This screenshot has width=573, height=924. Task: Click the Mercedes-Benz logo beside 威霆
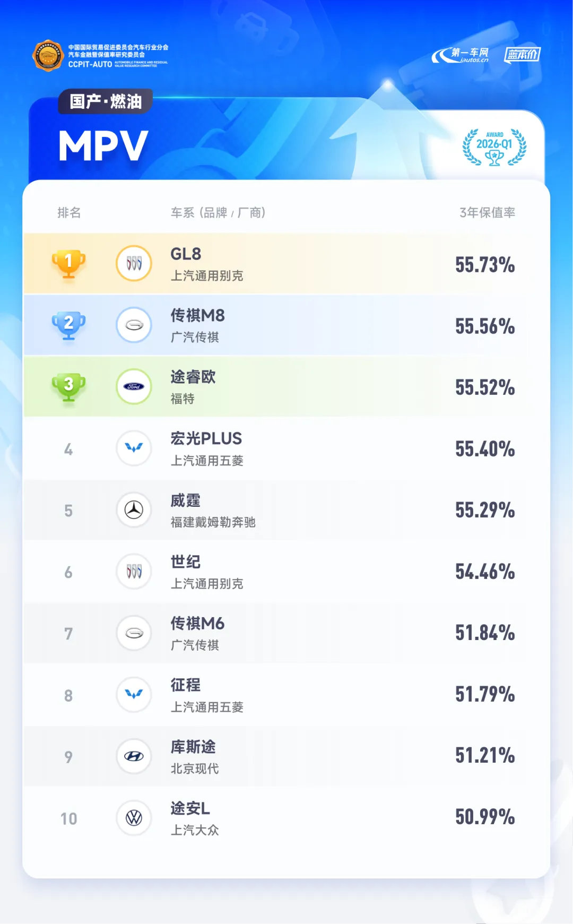(134, 510)
